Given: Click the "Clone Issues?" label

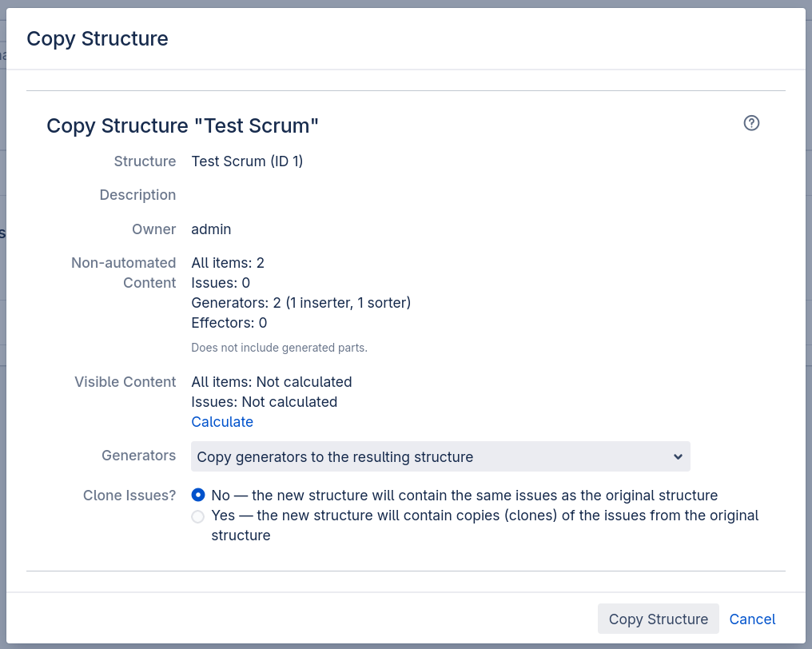Looking at the screenshot, I should pyautogui.click(x=129, y=496).
